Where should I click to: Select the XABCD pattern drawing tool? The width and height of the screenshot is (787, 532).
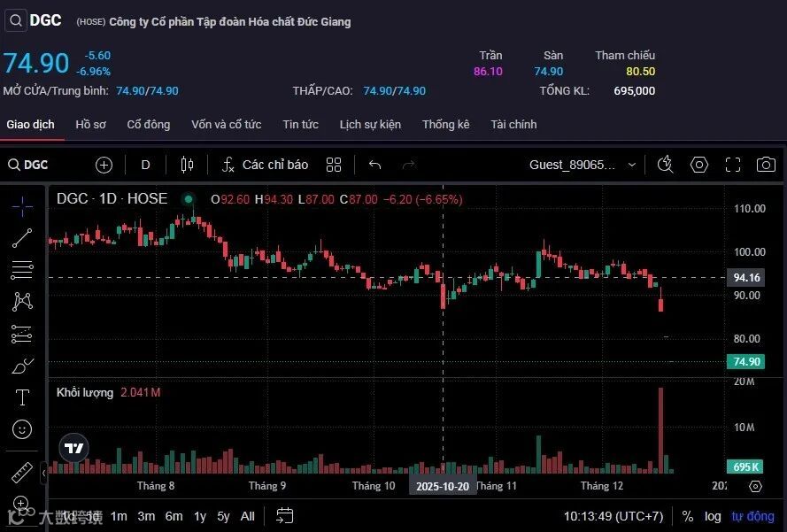pyautogui.click(x=22, y=301)
